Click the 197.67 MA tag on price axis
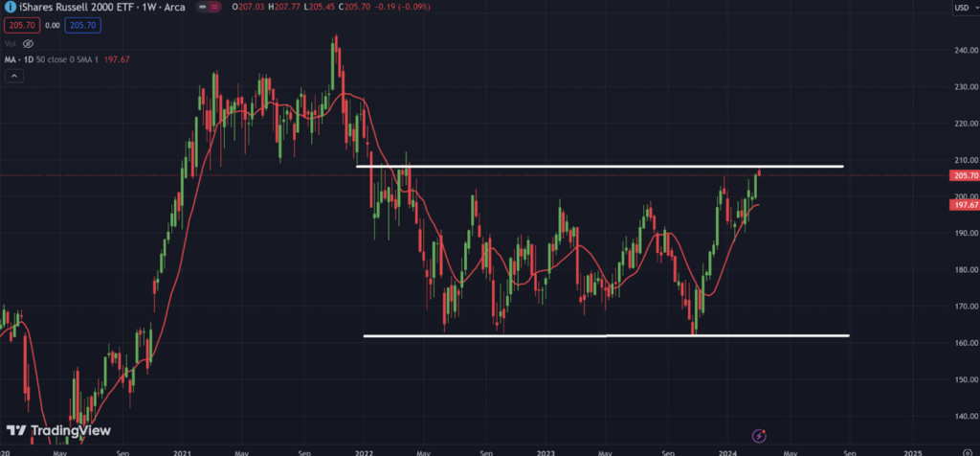 tap(963, 205)
